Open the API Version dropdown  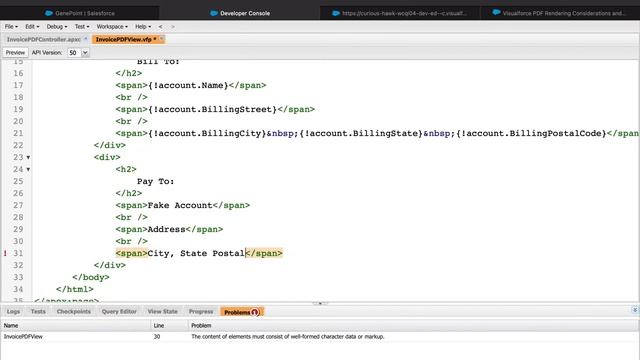coord(85,53)
